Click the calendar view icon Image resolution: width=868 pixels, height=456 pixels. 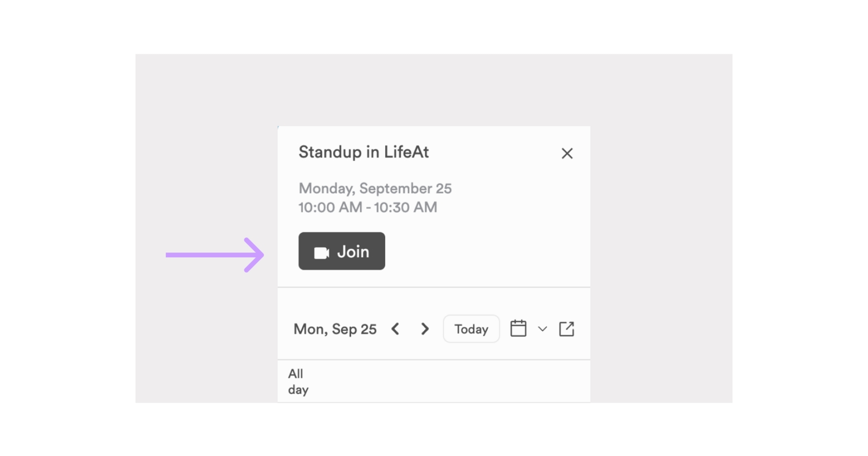coord(518,328)
